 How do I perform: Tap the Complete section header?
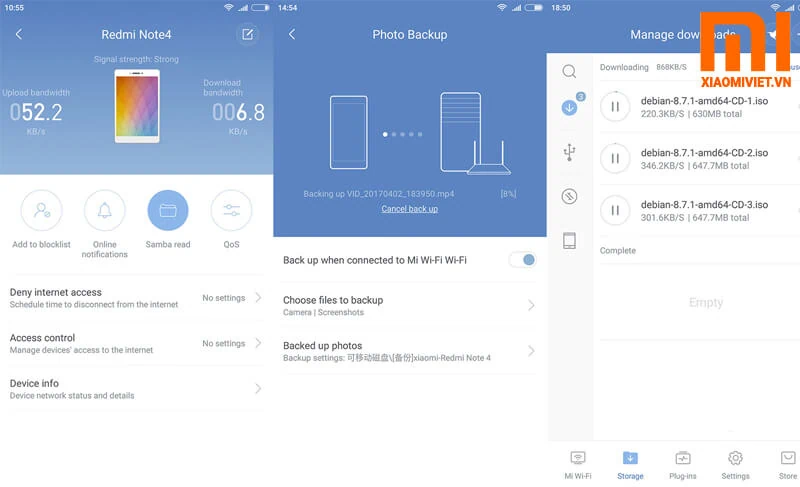click(x=617, y=250)
